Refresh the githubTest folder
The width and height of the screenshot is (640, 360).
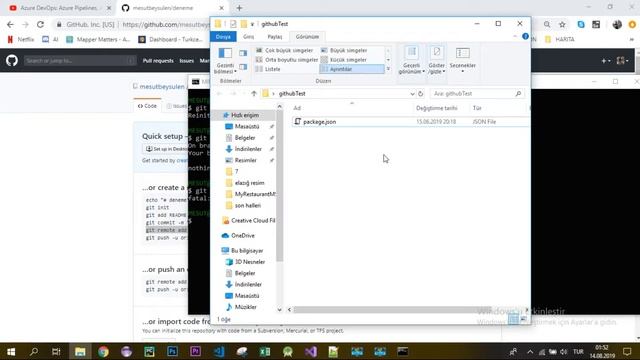click(x=421, y=93)
